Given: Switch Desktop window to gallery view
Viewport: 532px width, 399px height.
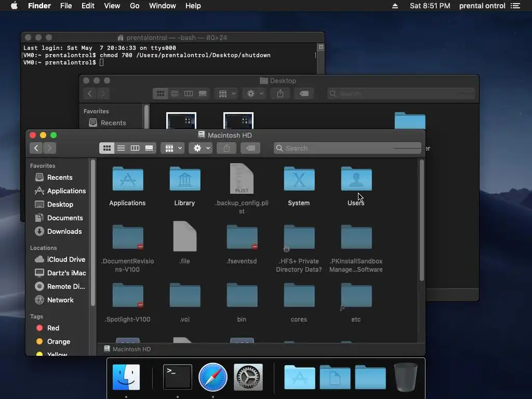Looking at the screenshot, I should [x=203, y=94].
